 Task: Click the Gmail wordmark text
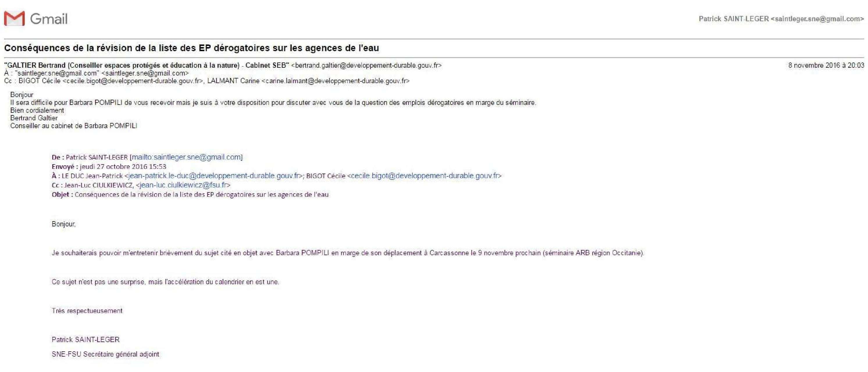[49, 19]
